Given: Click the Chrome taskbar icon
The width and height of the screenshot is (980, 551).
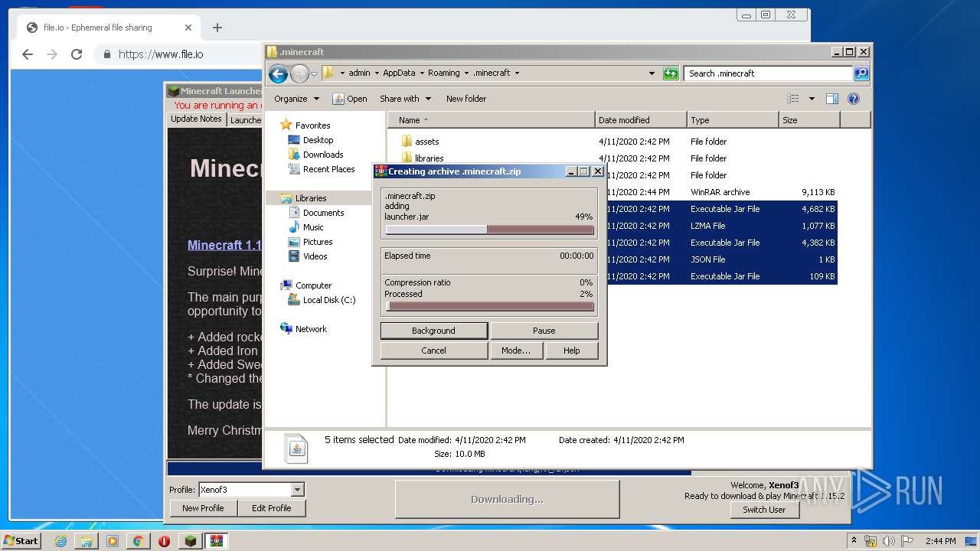Looking at the screenshot, I should [138, 541].
